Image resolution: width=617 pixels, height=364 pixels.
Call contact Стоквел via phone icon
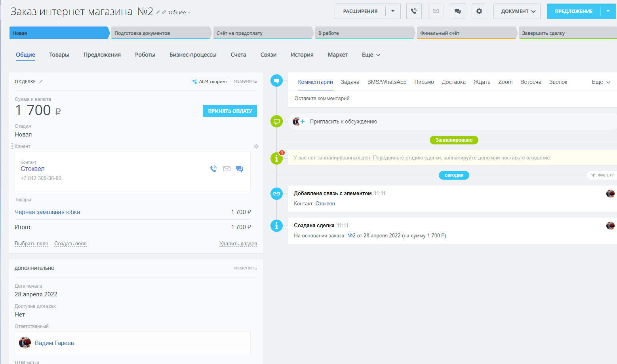coord(213,169)
